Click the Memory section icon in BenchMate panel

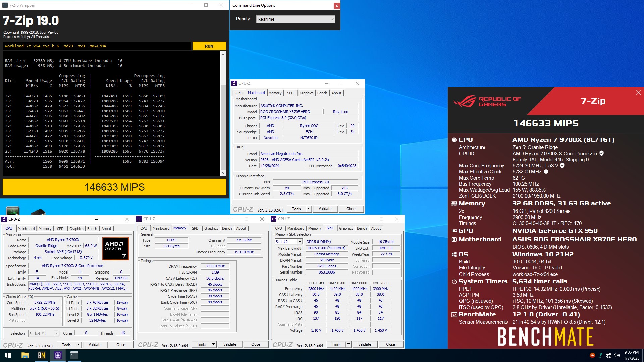454,204
